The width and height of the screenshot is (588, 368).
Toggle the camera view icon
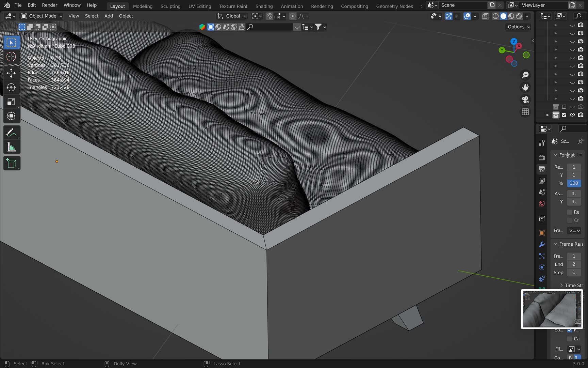pyautogui.click(x=525, y=99)
